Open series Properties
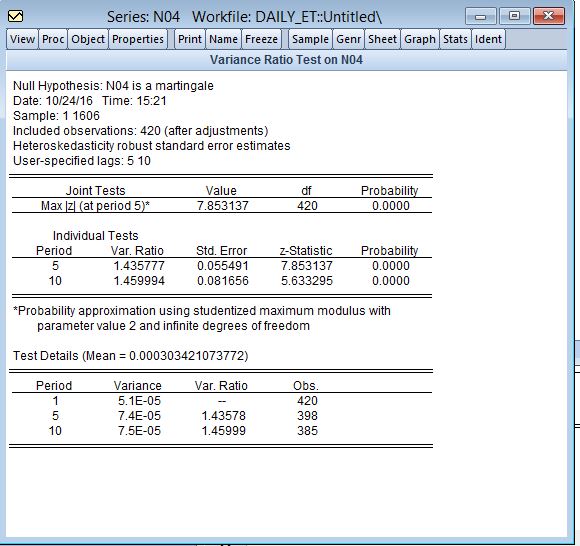580x546 pixels. pyautogui.click(x=138, y=39)
